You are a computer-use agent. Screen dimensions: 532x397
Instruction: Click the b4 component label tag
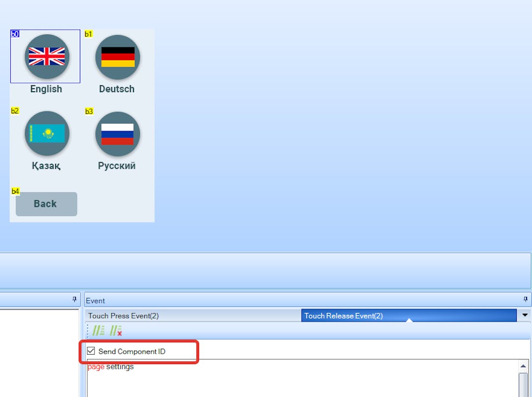[x=15, y=191]
